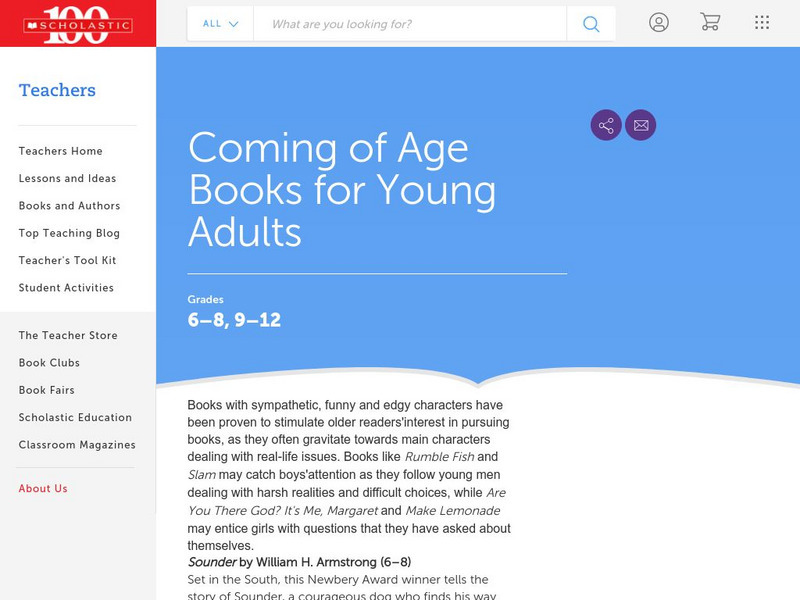The height and width of the screenshot is (600, 800).
Task: Click the italic 'Rumble Fish' book title
Action: pyautogui.click(x=439, y=457)
